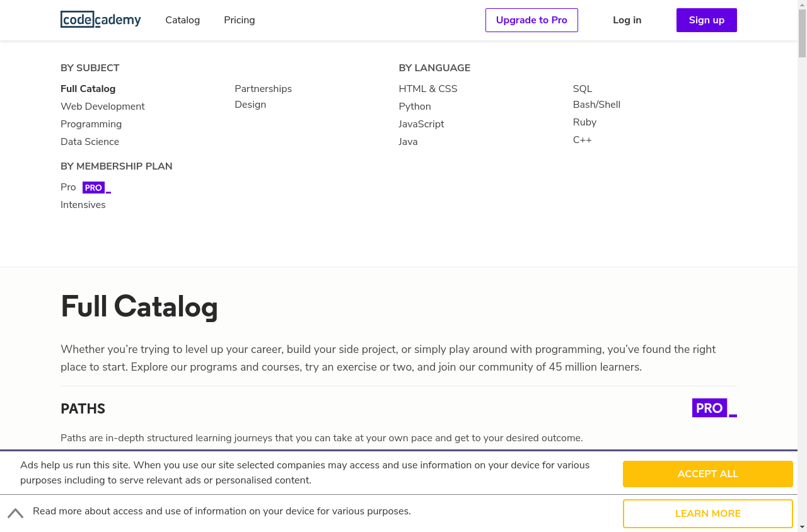This screenshot has height=532, width=807.
Task: Click the PRO badge next to Pro
Action: 96,188
